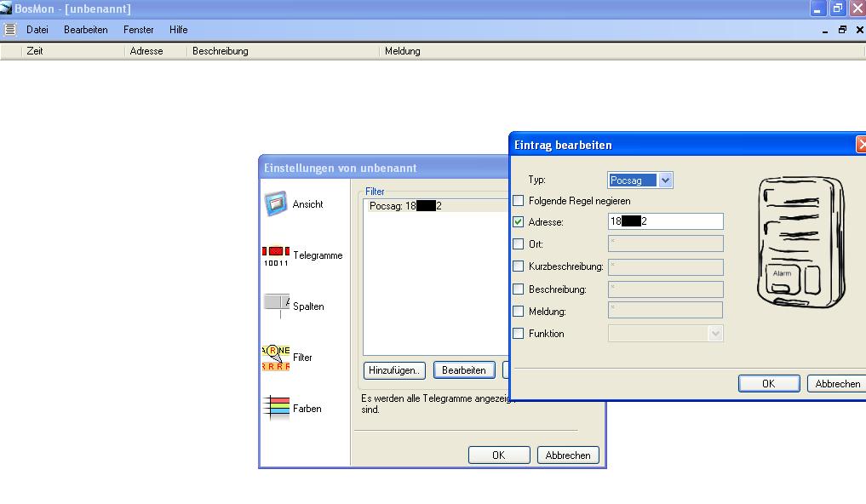Click the Bearbeiten filter button
This screenshot has width=866, height=504.
pyautogui.click(x=464, y=369)
